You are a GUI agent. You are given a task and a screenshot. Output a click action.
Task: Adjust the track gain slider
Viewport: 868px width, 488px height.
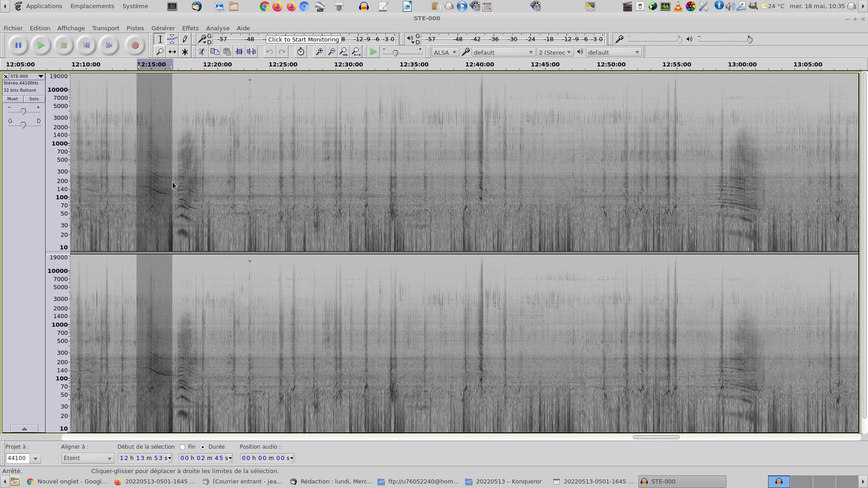click(x=24, y=111)
